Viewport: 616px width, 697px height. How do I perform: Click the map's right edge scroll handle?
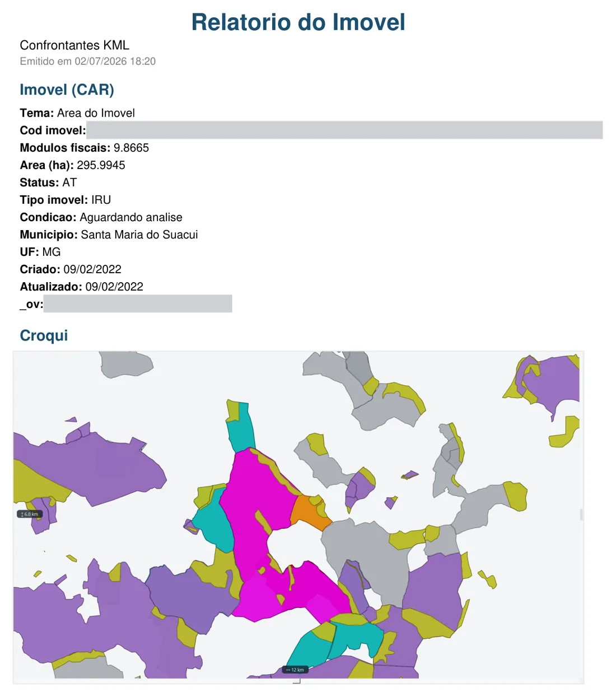tap(581, 514)
